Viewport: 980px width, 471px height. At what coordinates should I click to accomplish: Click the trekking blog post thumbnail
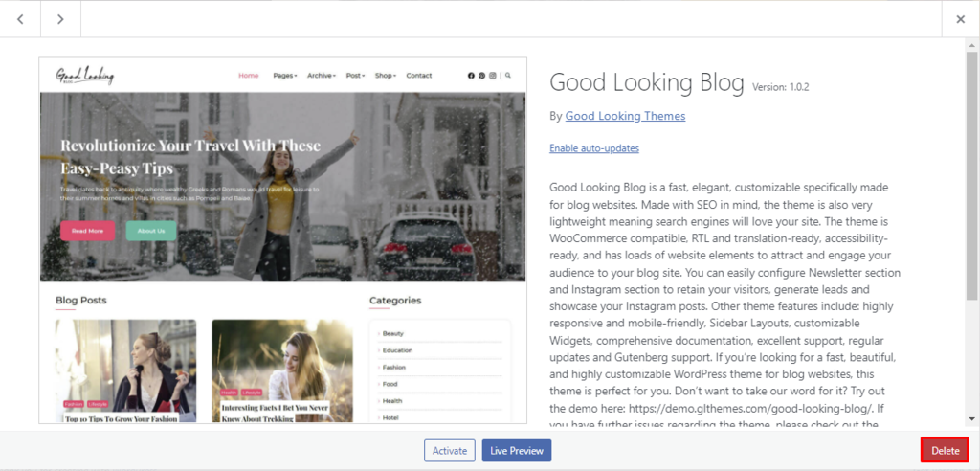(x=282, y=370)
